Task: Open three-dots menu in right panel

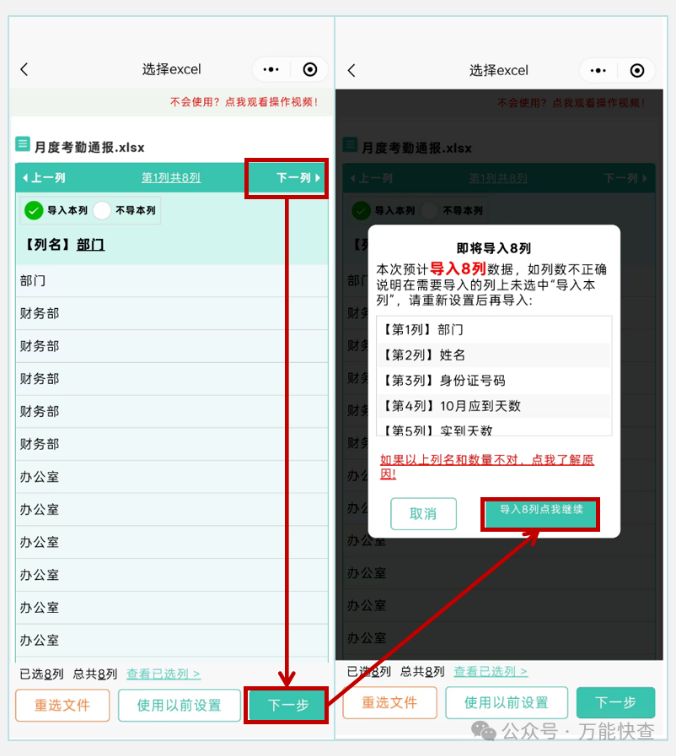Action: point(598,70)
